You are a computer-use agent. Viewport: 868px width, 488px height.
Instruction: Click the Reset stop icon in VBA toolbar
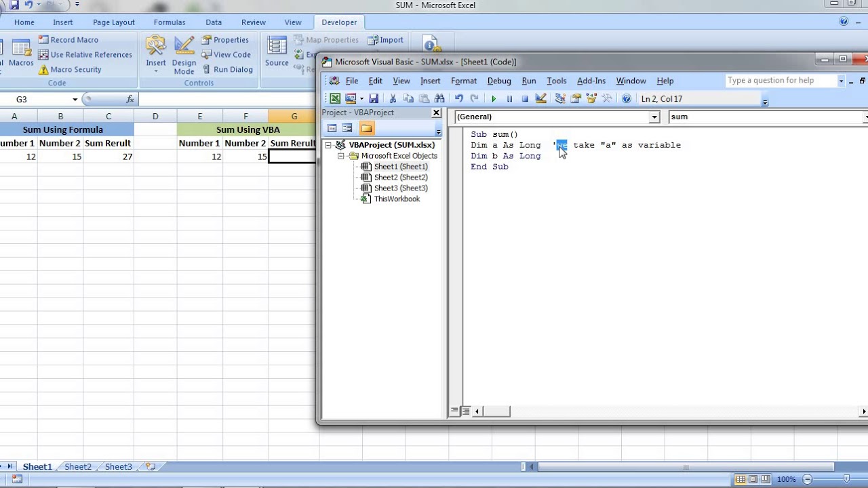pos(525,99)
